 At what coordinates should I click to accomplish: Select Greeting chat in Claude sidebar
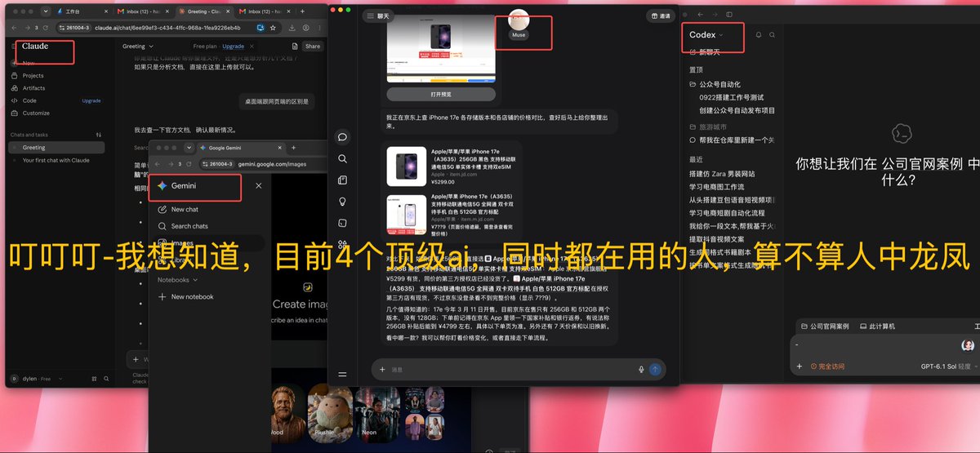point(56,148)
